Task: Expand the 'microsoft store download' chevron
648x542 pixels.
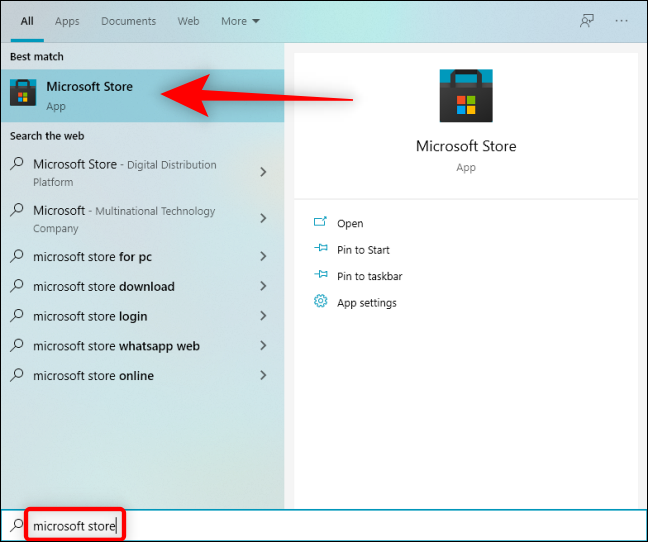Action: (x=263, y=286)
